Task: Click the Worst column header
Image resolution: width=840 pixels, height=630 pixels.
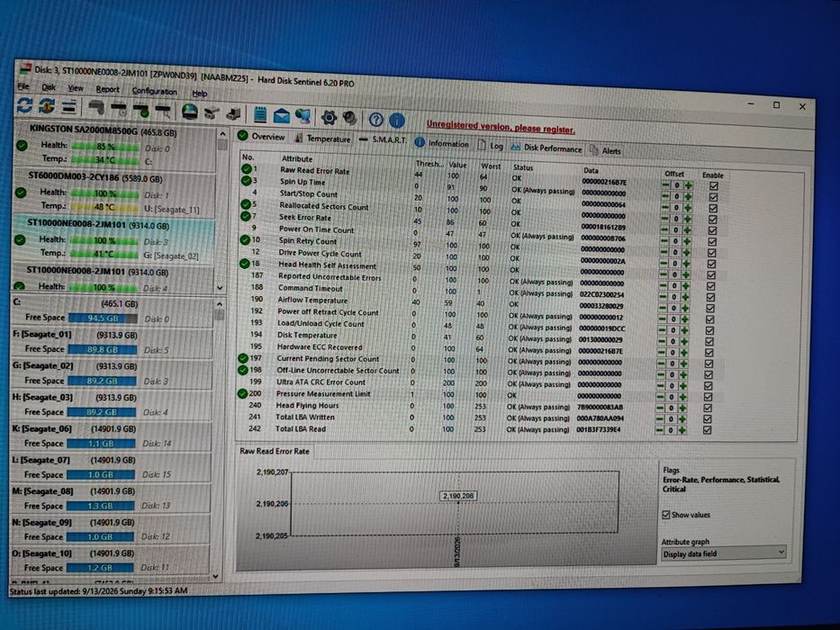Action: point(490,166)
